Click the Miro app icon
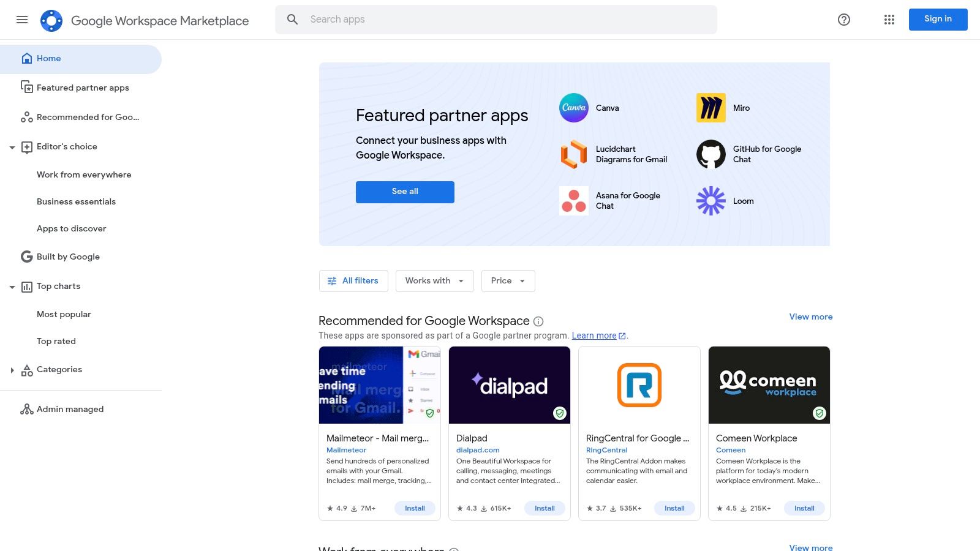Viewport: 980px width, 551px height. click(x=711, y=108)
